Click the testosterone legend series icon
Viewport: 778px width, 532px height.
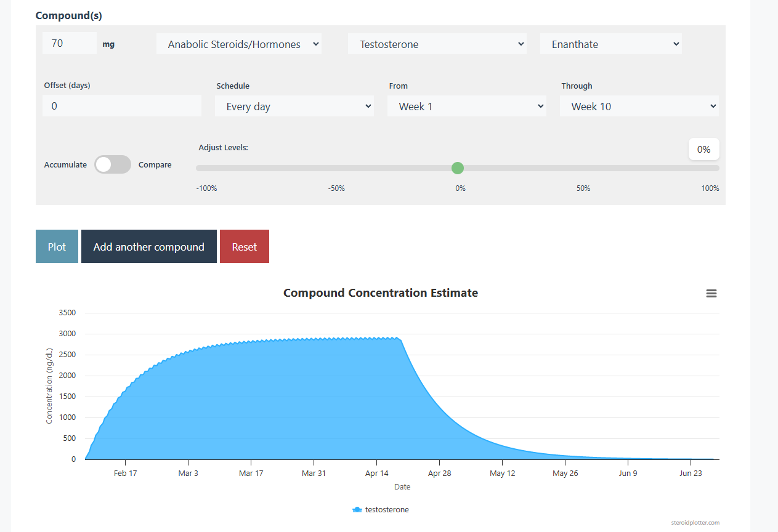coord(357,510)
